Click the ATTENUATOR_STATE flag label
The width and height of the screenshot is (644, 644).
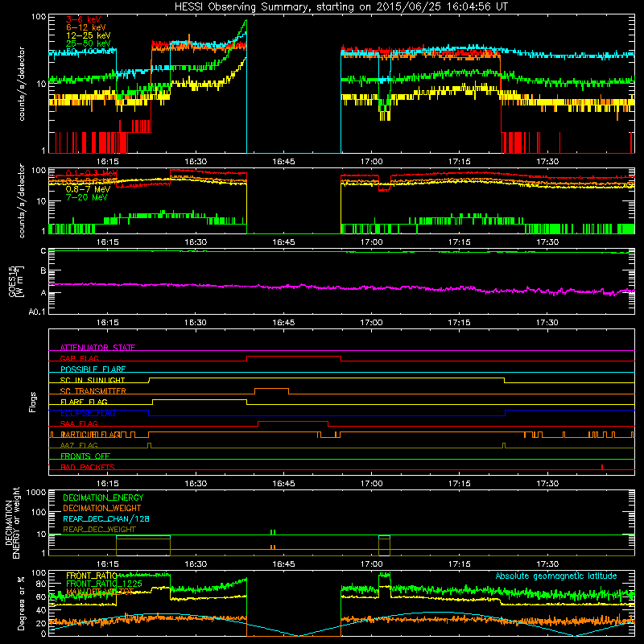point(97,348)
